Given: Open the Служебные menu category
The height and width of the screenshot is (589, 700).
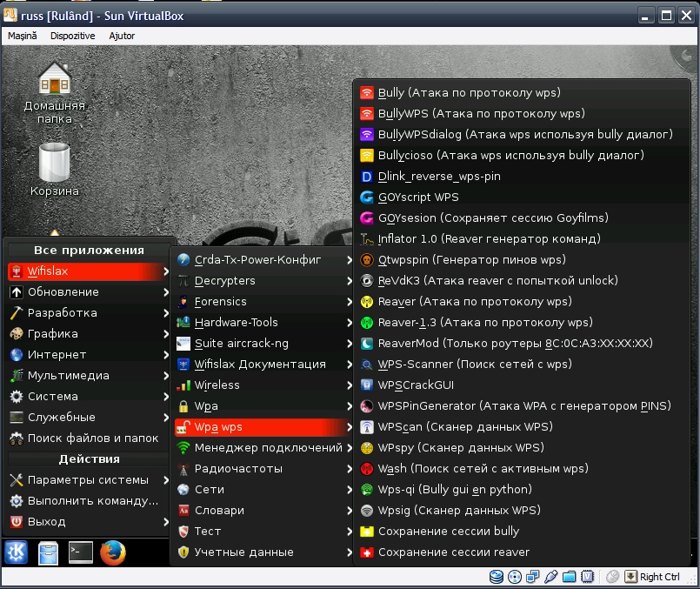Looking at the screenshot, I should (x=89, y=418).
